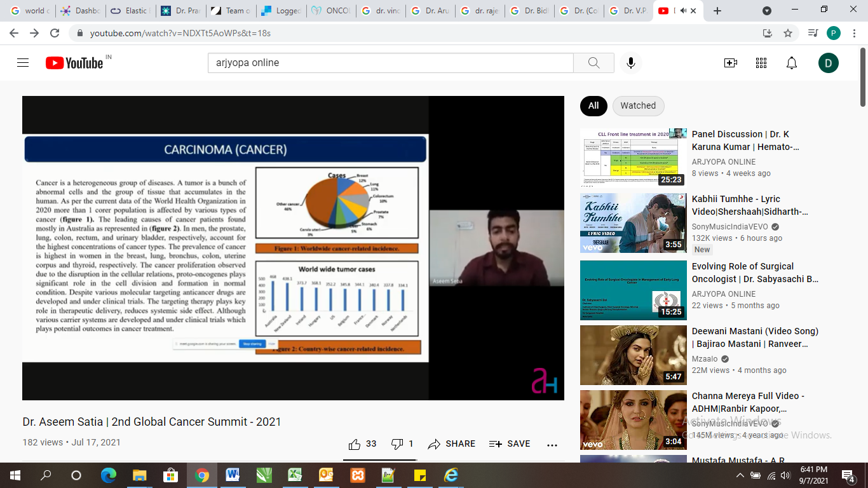
Task: Bookmark this page with the star icon
Action: pyautogui.click(x=788, y=33)
